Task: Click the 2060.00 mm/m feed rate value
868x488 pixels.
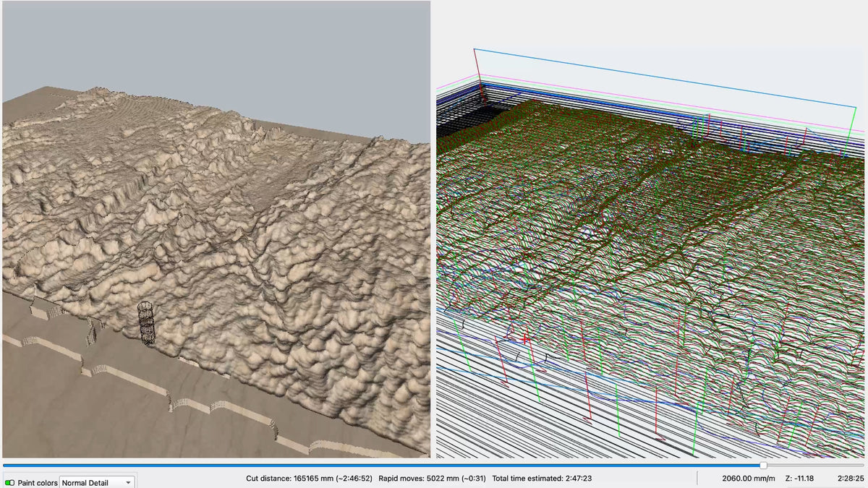Action: [748, 479]
